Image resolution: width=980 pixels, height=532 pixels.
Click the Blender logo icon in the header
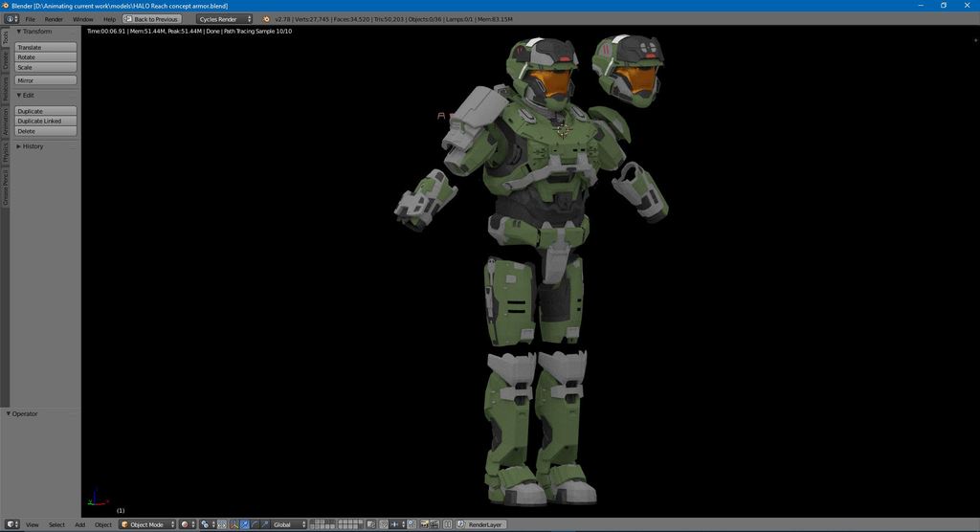(x=267, y=19)
